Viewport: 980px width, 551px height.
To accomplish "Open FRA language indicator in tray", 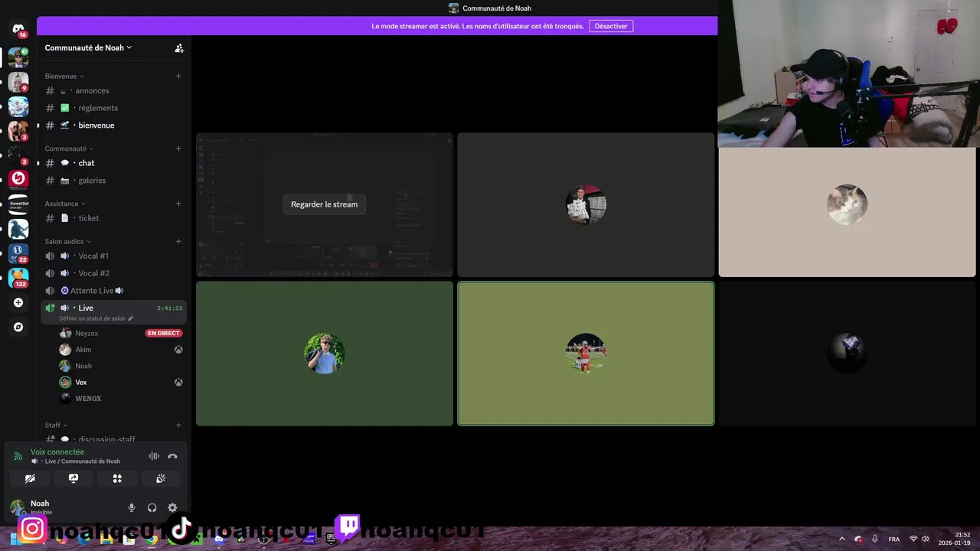I will coord(894,539).
